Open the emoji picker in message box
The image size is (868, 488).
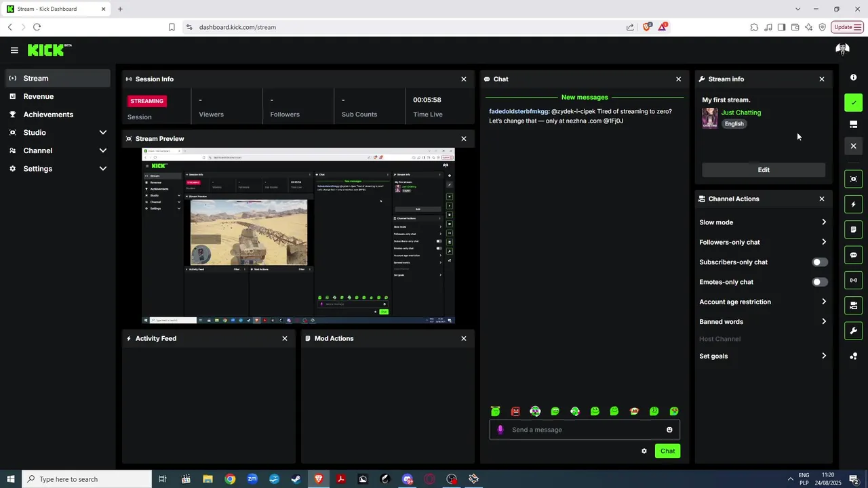669,430
